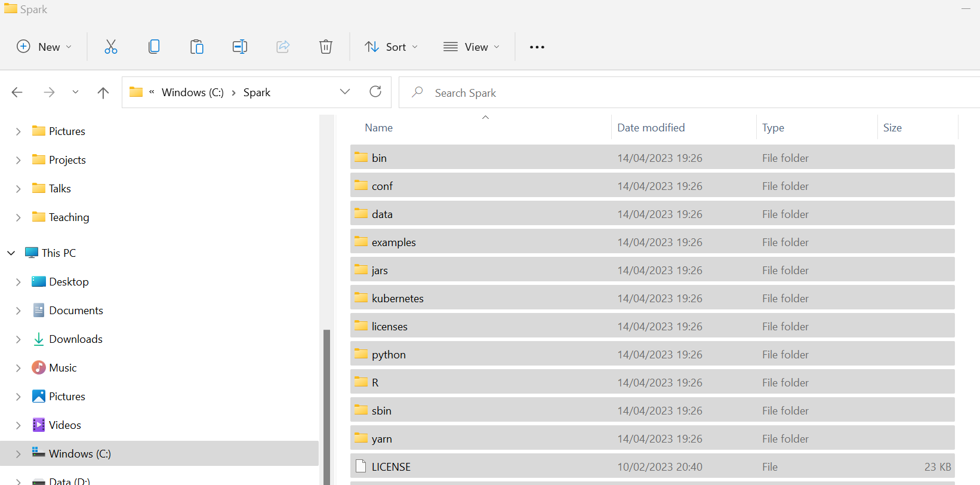Select the conf folder icon

pos(360,185)
